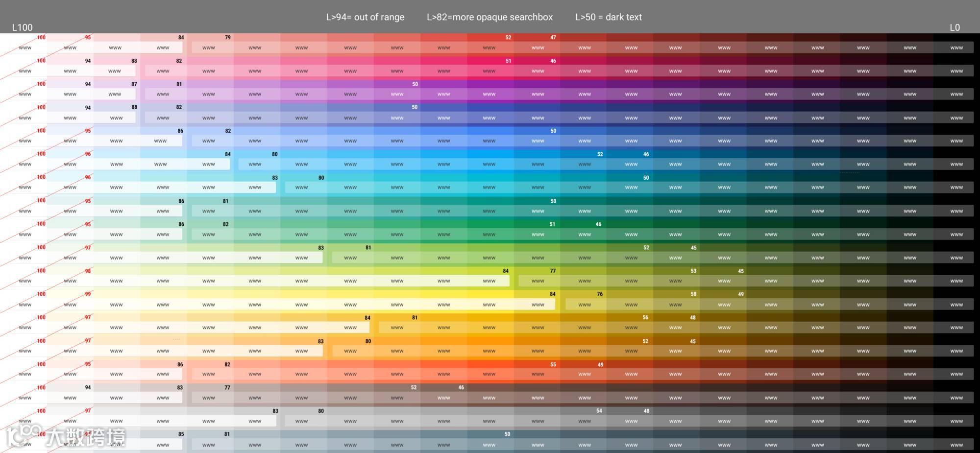
Task: Click the '87' label in the purple row
Action: point(134,84)
